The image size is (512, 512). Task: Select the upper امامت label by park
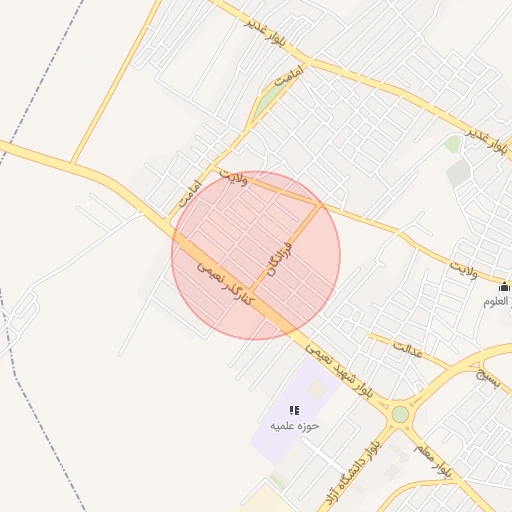click(289, 76)
